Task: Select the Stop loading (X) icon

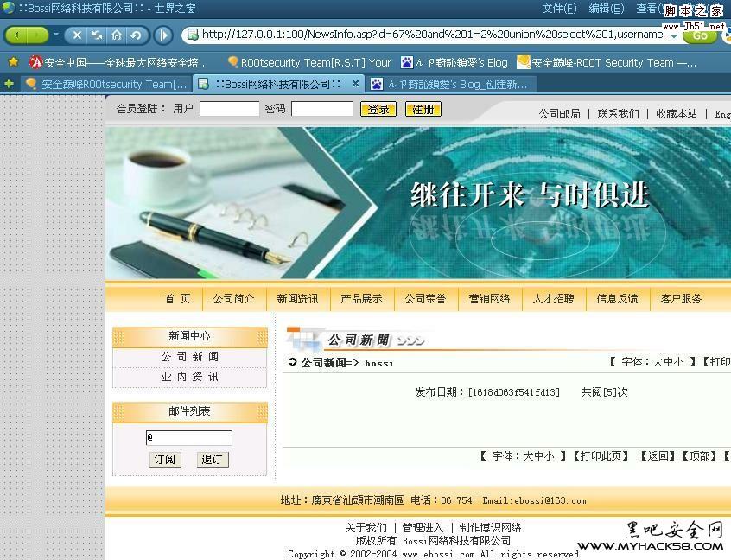Action: (76, 35)
